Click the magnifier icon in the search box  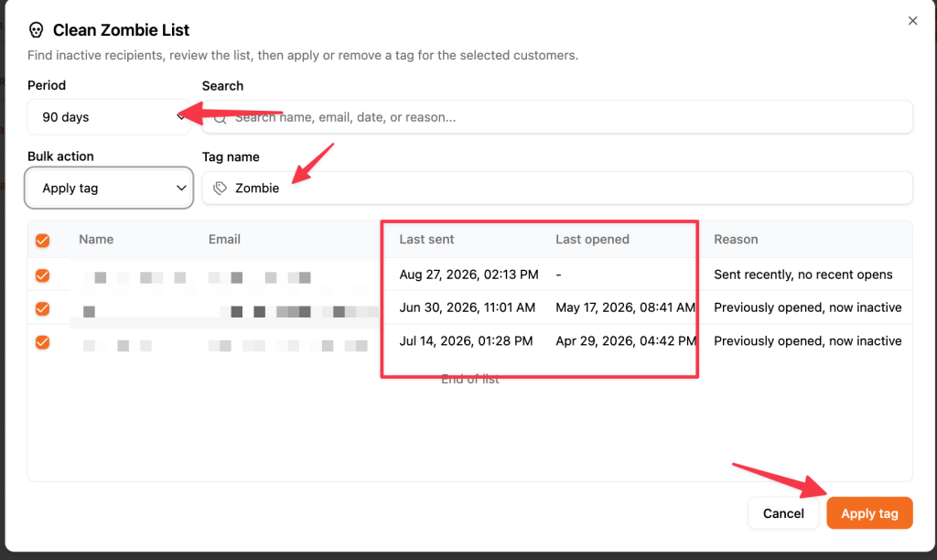(220, 118)
